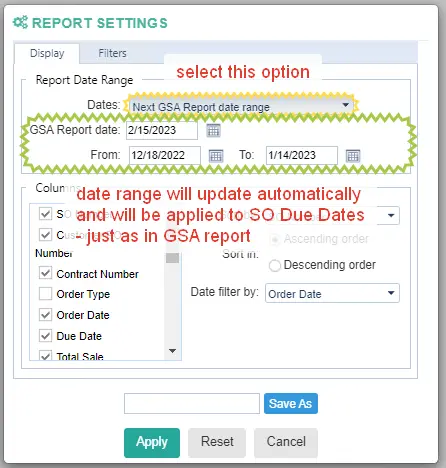This screenshot has height=468, width=446.
Task: Select Descending order radio button
Action: [275, 266]
